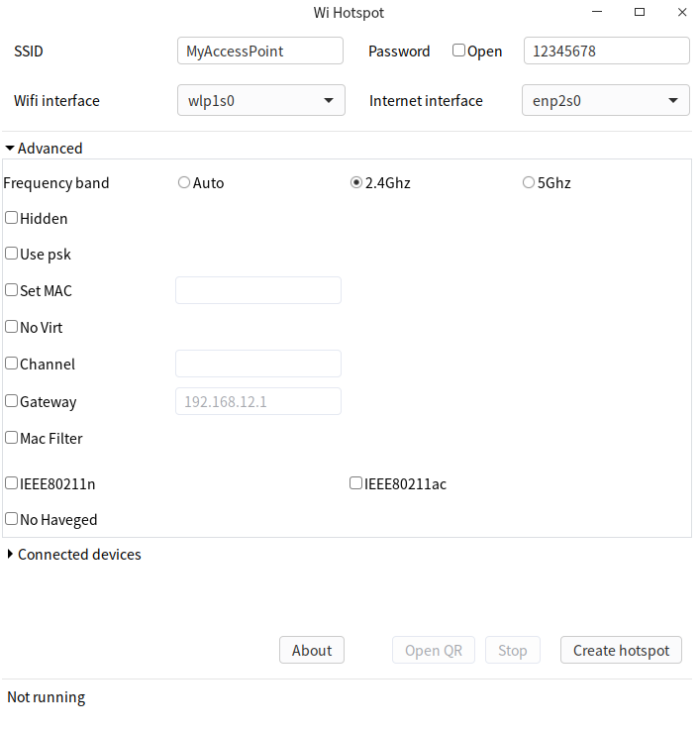Image resolution: width=700 pixels, height=732 pixels.
Task: Maximize the Wi Hotspot window
Action: (x=640, y=12)
